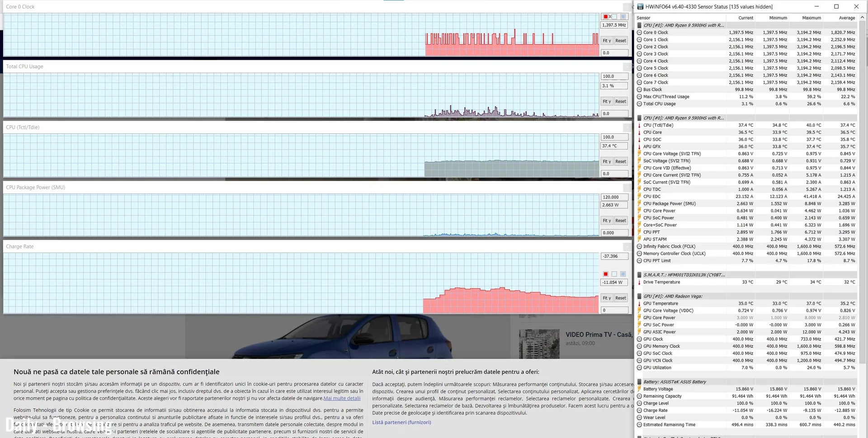Click the lightning icon beside GPU Core Voltage (VDDC)
868x438 pixels.
tap(639, 311)
